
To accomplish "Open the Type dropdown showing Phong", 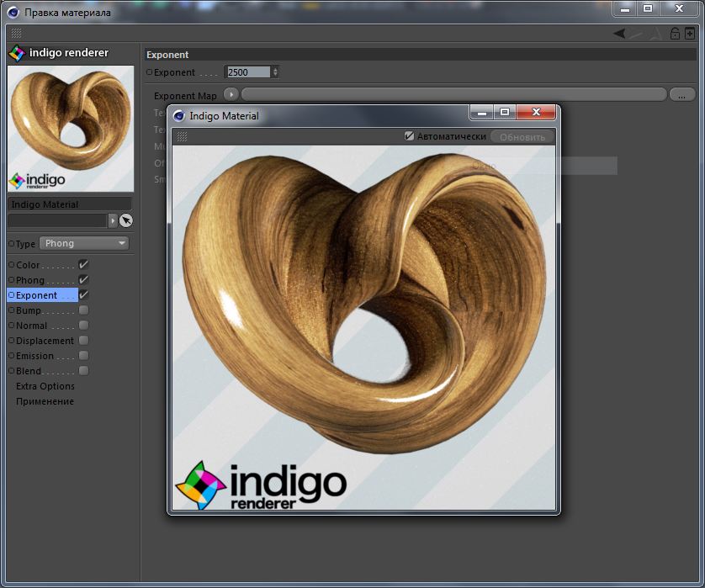I will tap(84, 243).
